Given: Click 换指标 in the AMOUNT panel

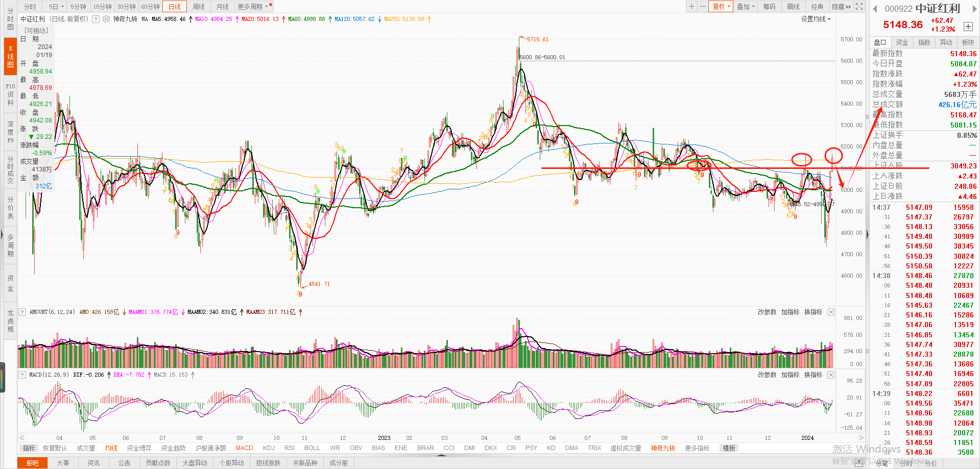Looking at the screenshot, I should click(813, 312).
